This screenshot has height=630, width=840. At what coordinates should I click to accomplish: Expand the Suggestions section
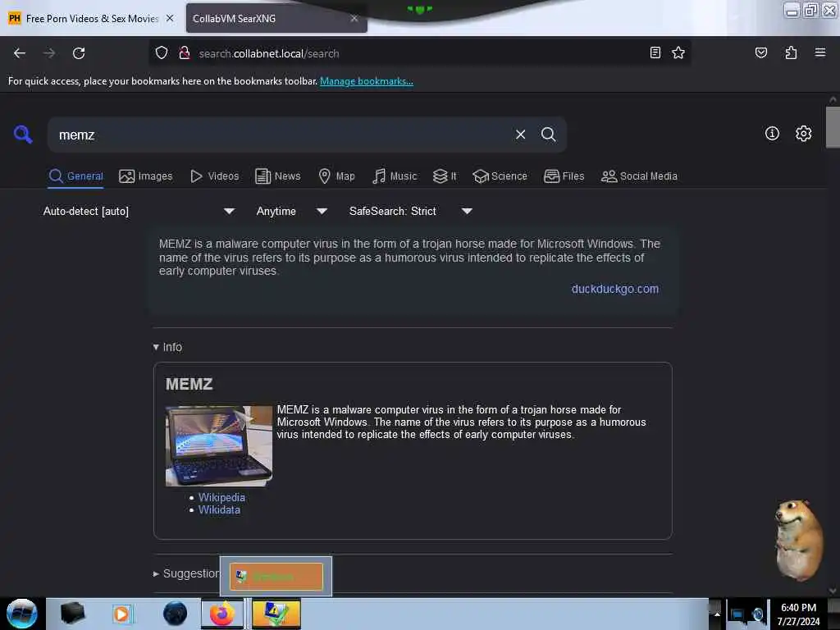(186, 573)
